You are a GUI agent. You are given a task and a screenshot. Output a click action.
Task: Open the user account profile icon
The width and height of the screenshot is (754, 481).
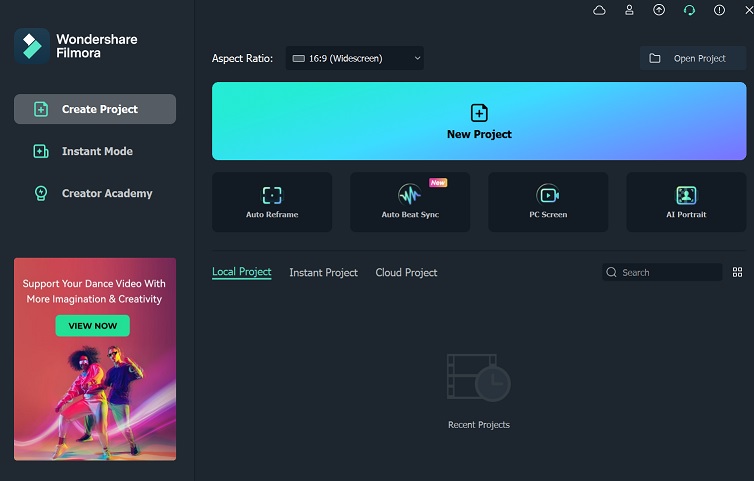pos(629,10)
